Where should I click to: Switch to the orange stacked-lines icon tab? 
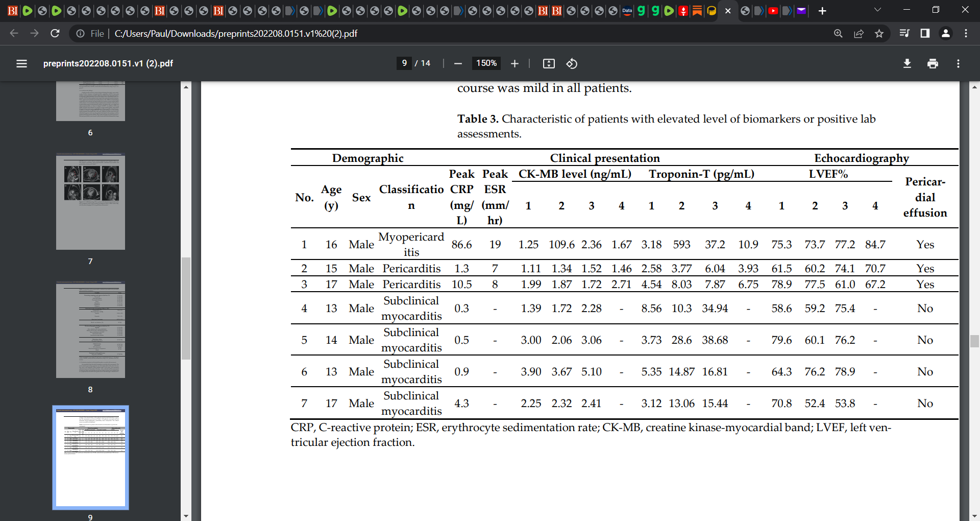click(x=697, y=11)
